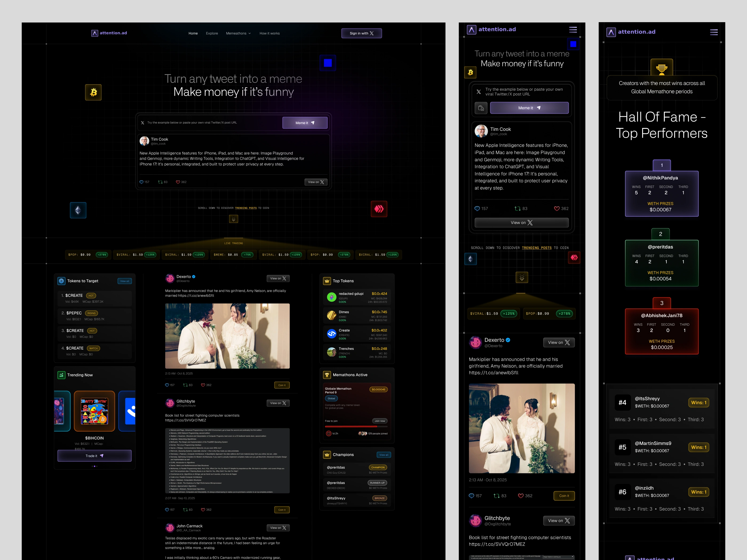Screen dimensions: 747x560
Task: Open the Explore nav item
Action: pos(212,33)
